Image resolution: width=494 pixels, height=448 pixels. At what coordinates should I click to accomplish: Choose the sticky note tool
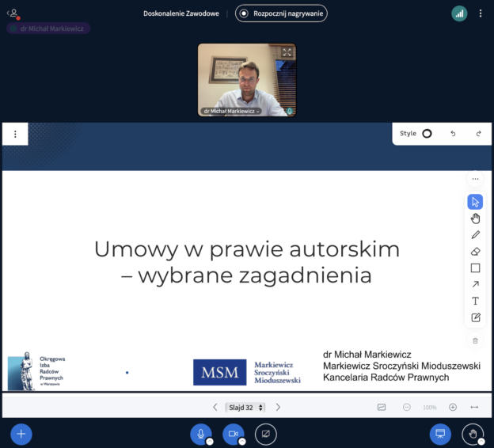475,317
